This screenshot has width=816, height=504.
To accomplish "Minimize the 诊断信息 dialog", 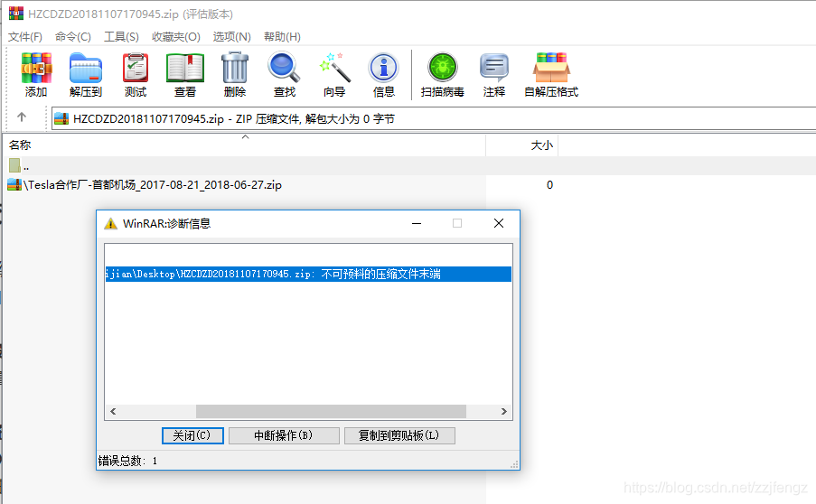I will (417, 223).
